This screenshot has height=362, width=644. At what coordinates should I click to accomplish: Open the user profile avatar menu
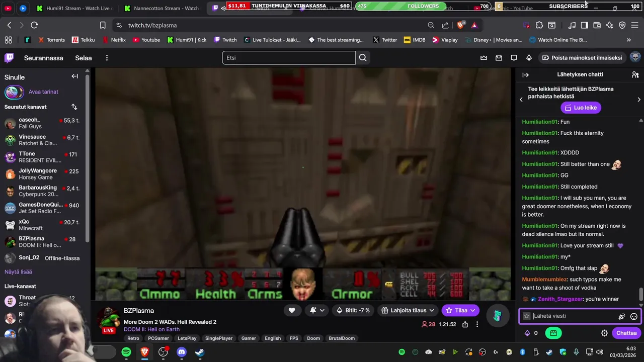tap(635, 57)
